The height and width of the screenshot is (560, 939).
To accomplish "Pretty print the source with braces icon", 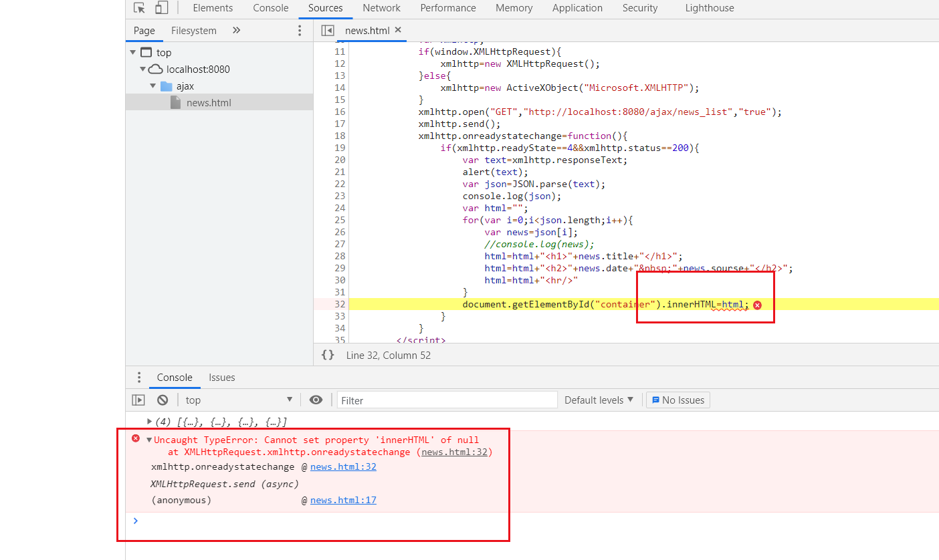I will pos(328,355).
